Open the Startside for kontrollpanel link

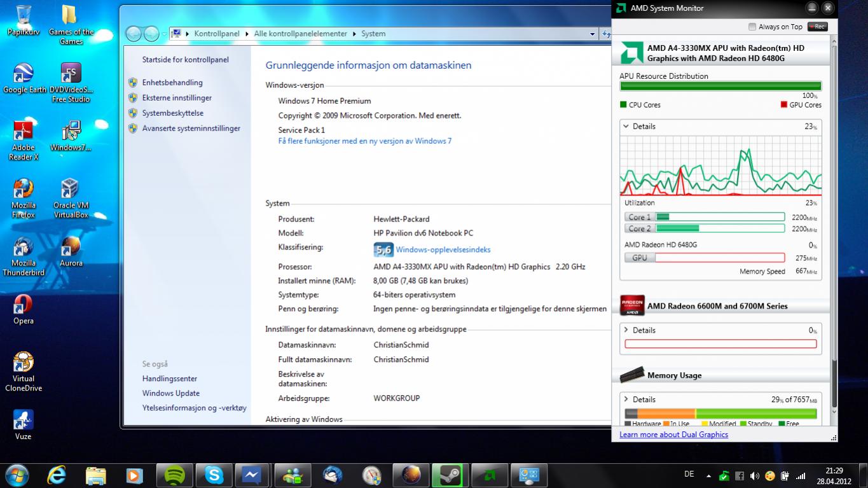coord(185,60)
